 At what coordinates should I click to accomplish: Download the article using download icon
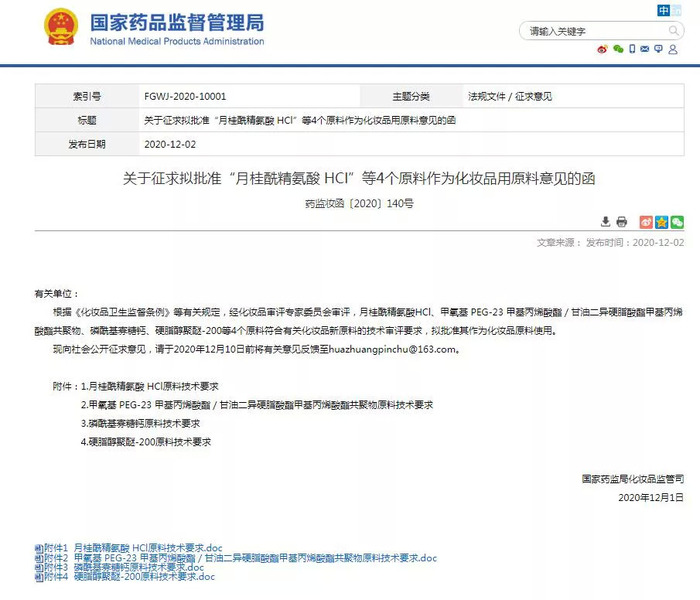click(x=605, y=221)
